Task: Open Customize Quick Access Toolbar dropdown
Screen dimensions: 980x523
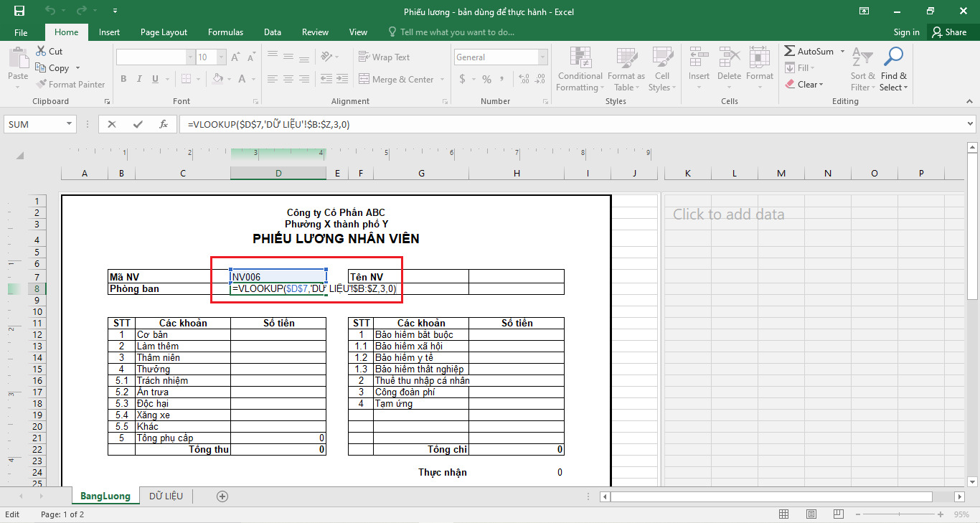Action: 116,11
